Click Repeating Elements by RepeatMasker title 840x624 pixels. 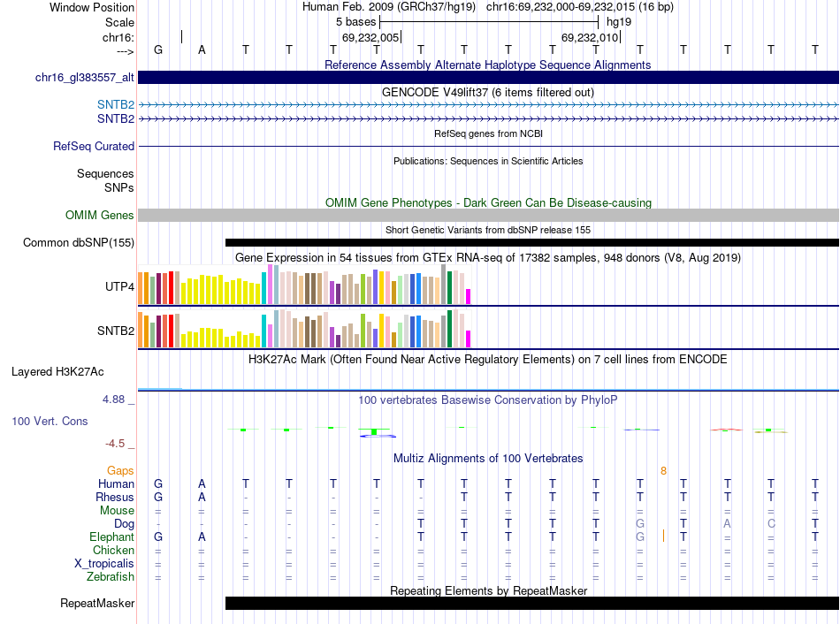(489, 590)
